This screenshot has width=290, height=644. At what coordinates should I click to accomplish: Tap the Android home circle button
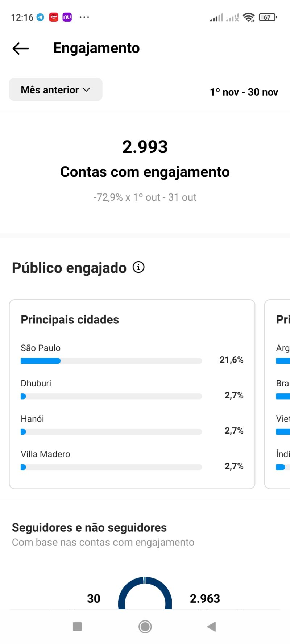pos(145,627)
